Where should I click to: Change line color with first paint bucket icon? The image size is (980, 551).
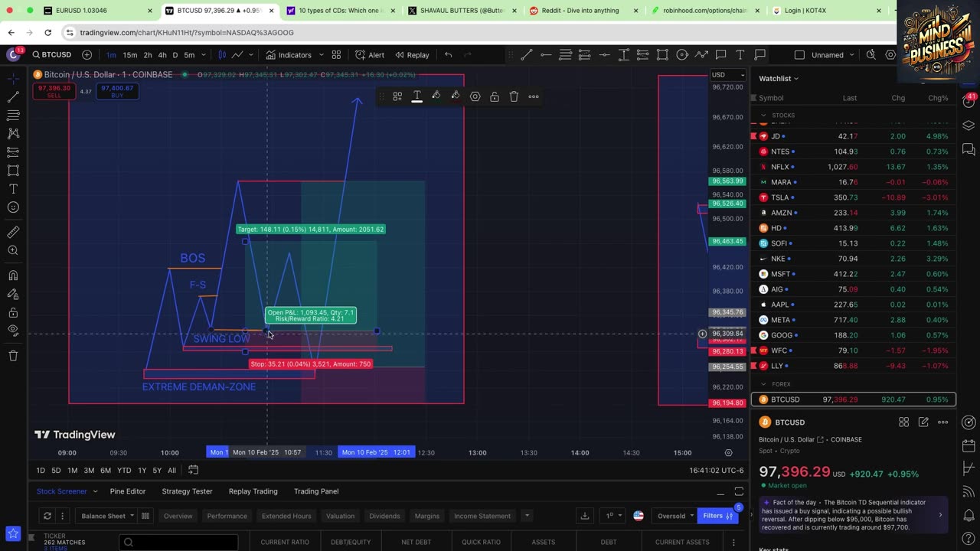pyautogui.click(x=436, y=96)
